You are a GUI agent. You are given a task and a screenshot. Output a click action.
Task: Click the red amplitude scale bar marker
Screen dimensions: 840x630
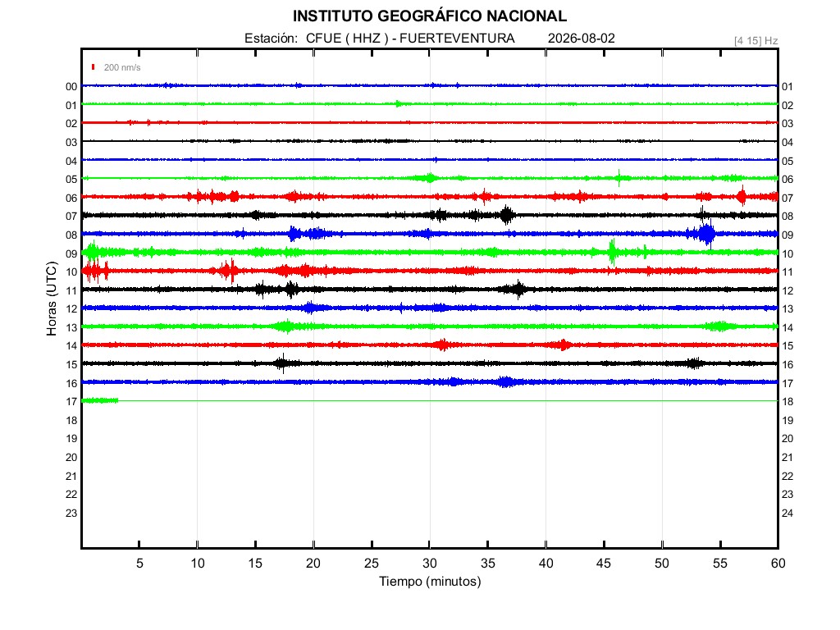pos(94,67)
